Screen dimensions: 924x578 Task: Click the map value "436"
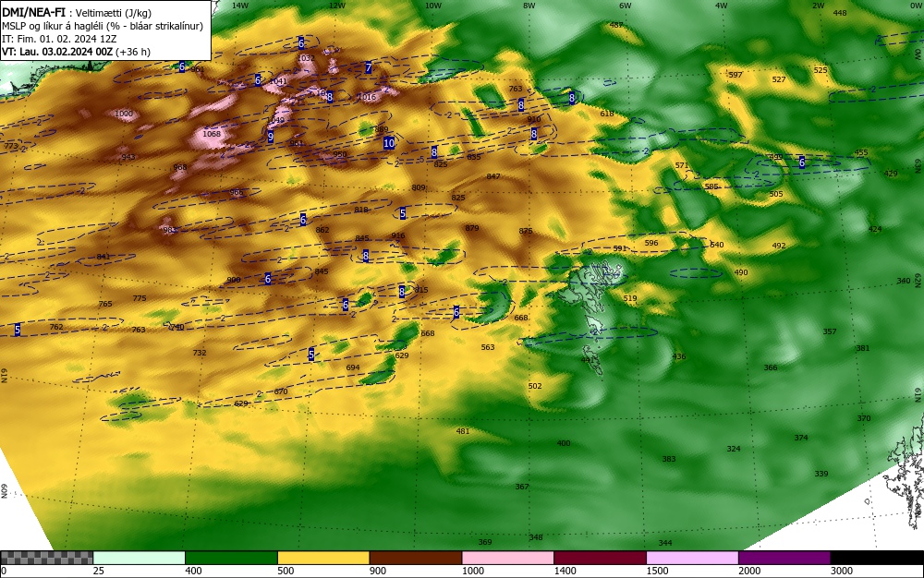point(679,356)
